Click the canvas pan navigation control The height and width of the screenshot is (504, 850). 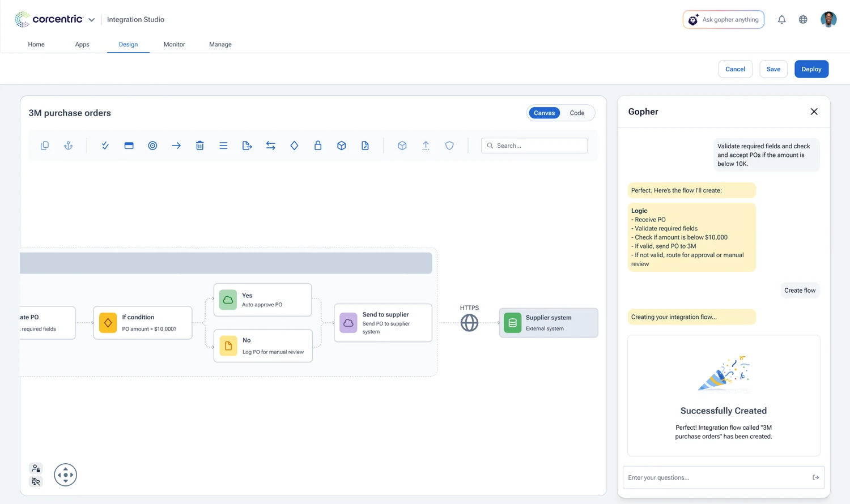(x=65, y=475)
